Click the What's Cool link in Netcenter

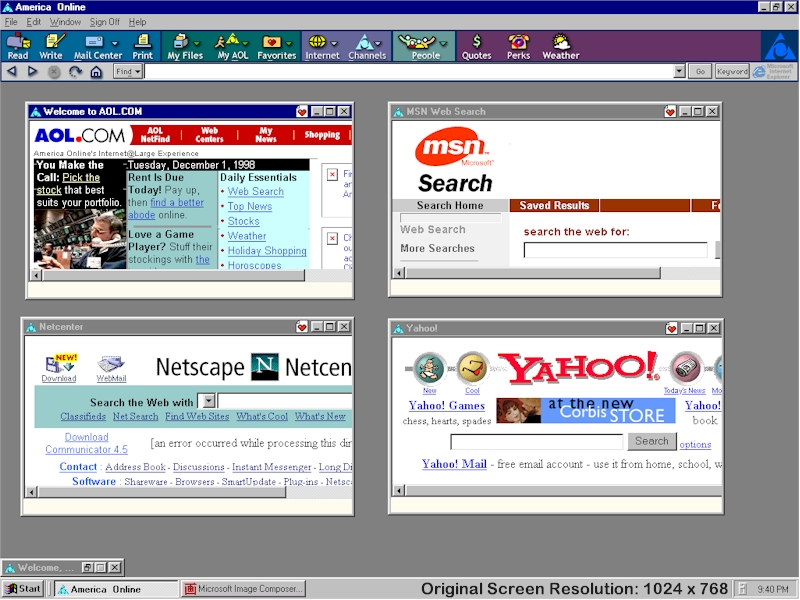(262, 416)
